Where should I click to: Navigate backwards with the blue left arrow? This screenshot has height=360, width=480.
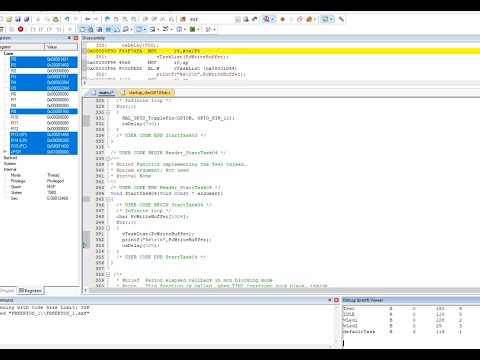(87, 19)
